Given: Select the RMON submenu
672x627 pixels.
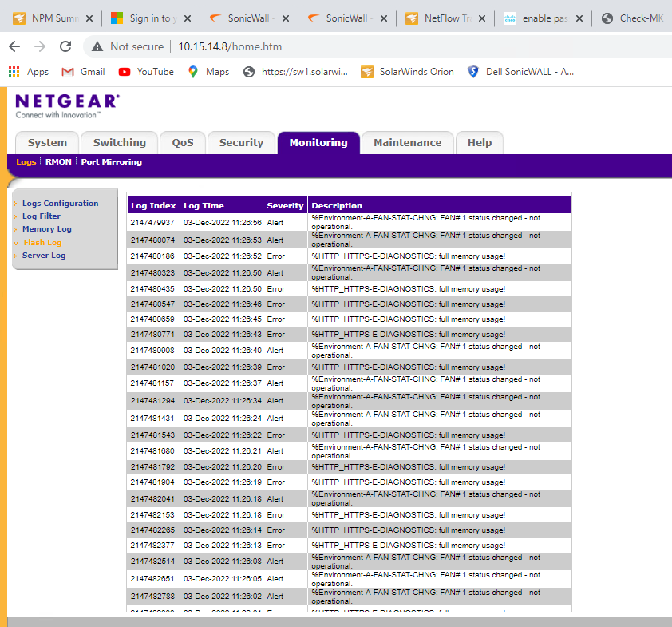Looking at the screenshot, I should click(x=58, y=162).
